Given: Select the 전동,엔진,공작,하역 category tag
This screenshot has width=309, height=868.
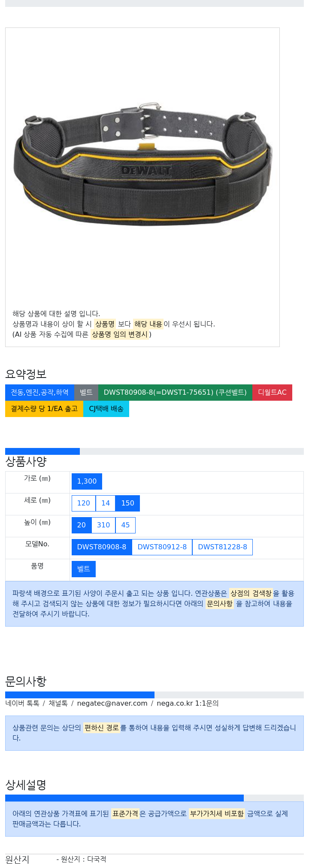Looking at the screenshot, I should (x=39, y=393).
